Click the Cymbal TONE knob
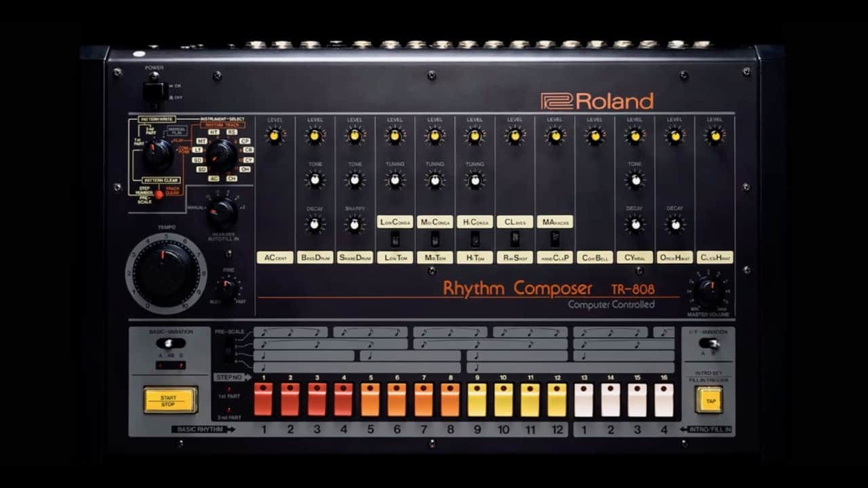The height and width of the screenshot is (488, 868). [x=635, y=180]
